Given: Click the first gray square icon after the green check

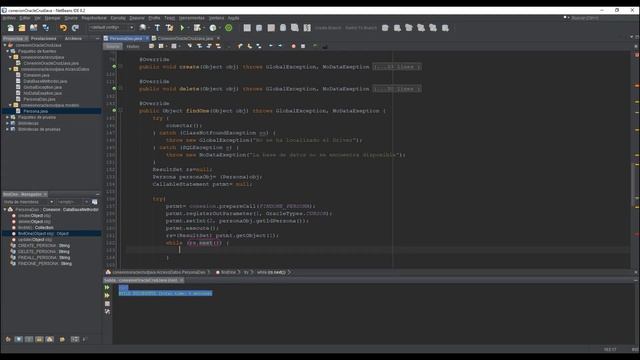Looking at the screenshot, I should (247, 28).
